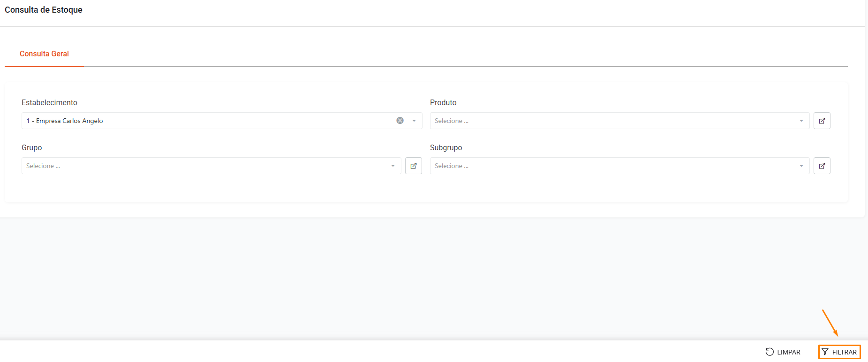Click the Grupo selection field
This screenshot has width=868, height=362.
pyautogui.click(x=202, y=166)
